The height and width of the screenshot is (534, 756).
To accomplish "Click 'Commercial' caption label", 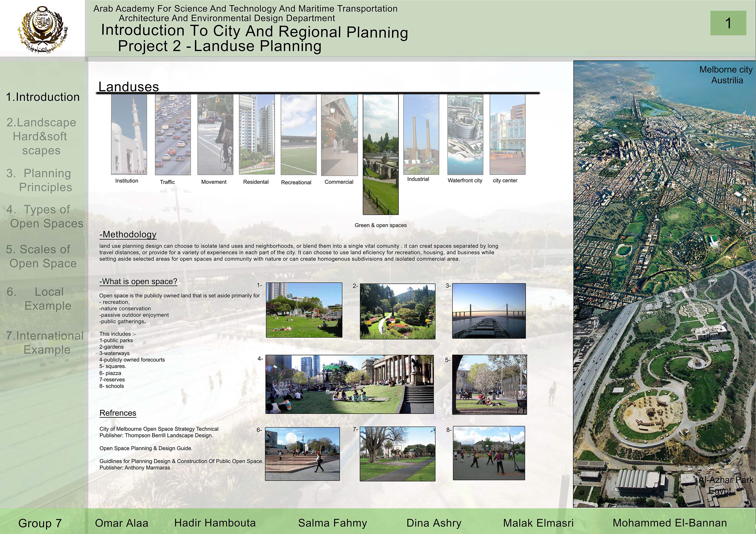I will click(339, 182).
